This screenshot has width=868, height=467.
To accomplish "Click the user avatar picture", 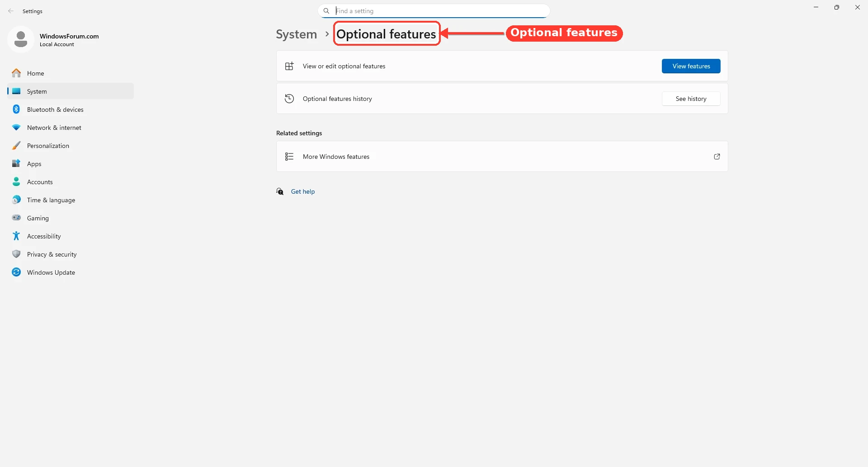I will (x=21, y=39).
